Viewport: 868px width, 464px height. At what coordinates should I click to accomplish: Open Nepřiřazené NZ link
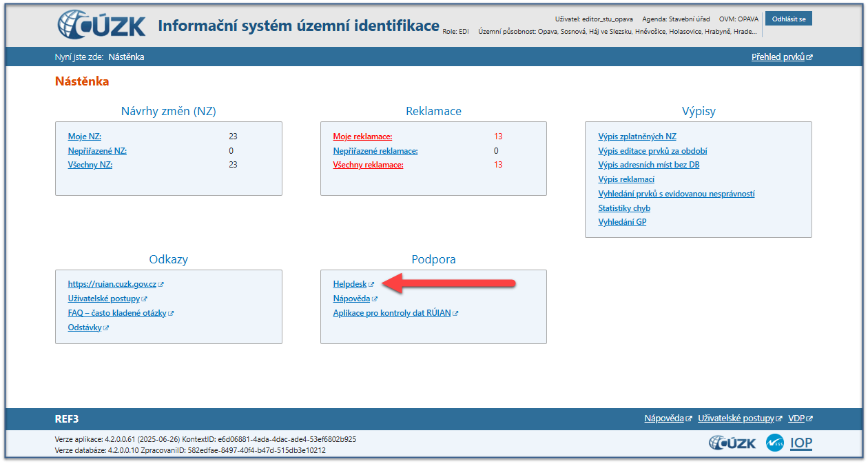tap(97, 151)
